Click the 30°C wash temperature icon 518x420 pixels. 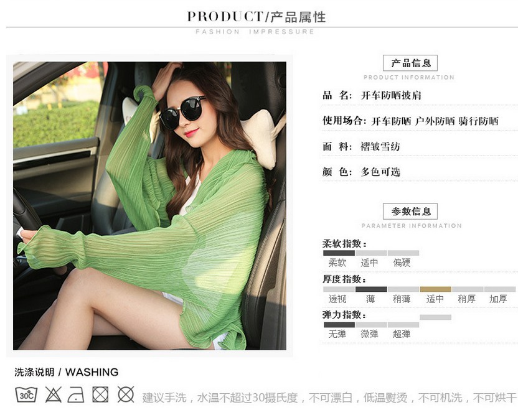coord(26,394)
